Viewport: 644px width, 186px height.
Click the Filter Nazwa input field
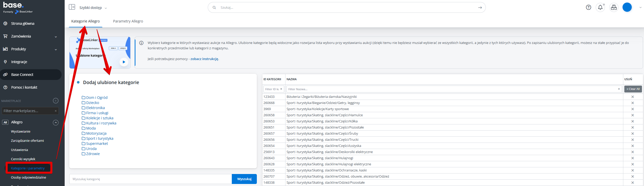point(452,89)
